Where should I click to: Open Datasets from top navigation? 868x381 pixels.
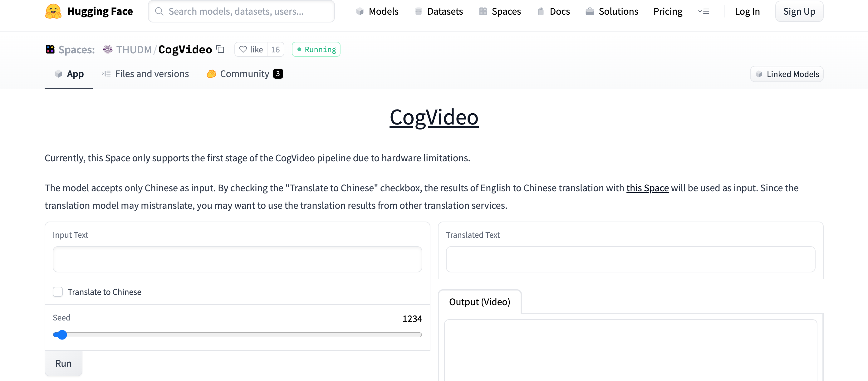coord(439,12)
